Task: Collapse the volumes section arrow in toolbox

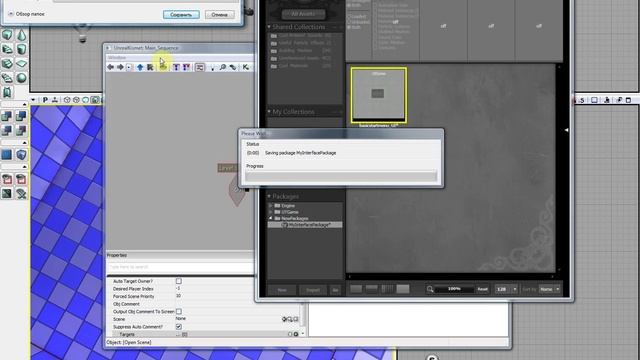Action: pos(24,143)
